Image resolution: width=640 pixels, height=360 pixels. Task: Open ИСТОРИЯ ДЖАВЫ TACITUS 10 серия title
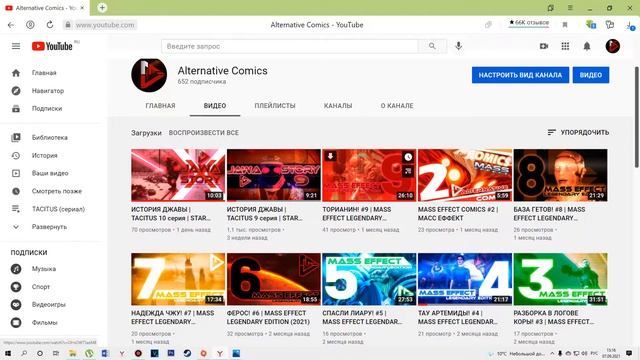(x=171, y=214)
